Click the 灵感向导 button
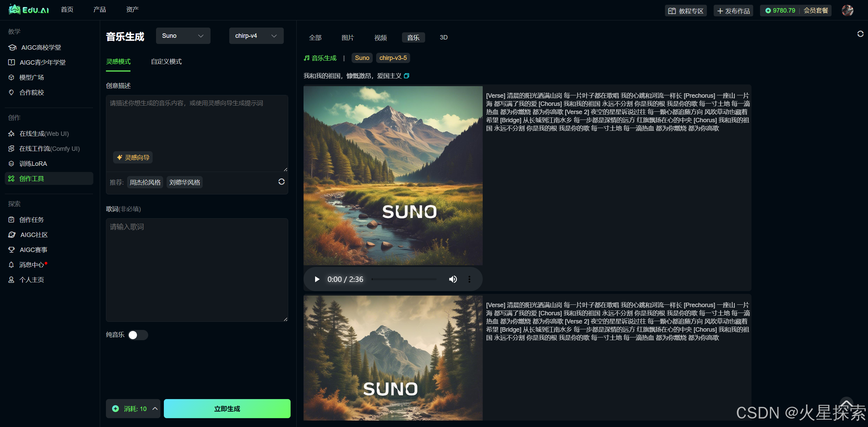This screenshot has height=427, width=868. (133, 157)
